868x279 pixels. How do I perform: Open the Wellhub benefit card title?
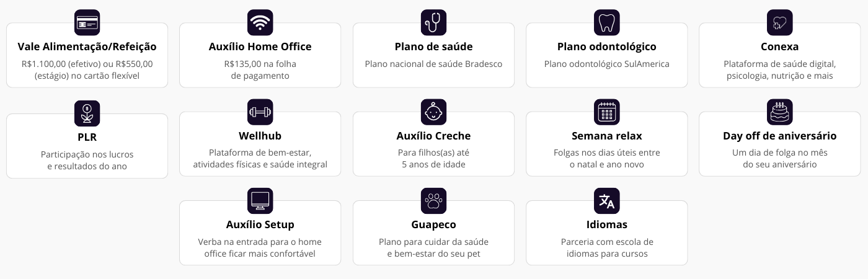260,136
